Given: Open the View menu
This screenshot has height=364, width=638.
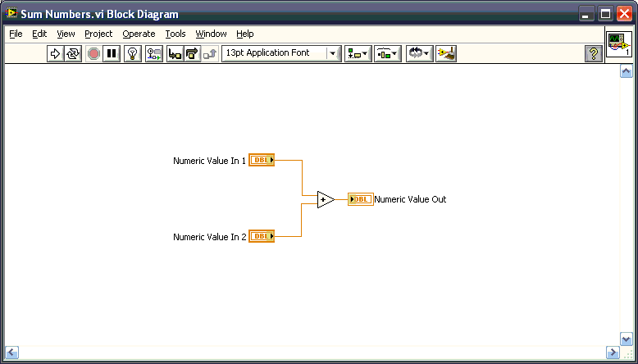Looking at the screenshot, I should [x=66, y=34].
